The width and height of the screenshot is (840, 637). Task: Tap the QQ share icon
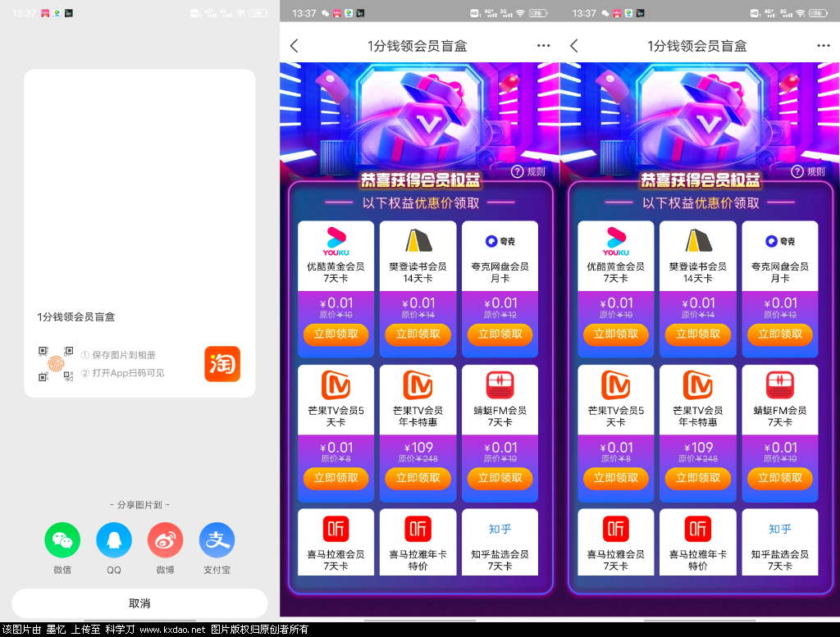(x=114, y=540)
